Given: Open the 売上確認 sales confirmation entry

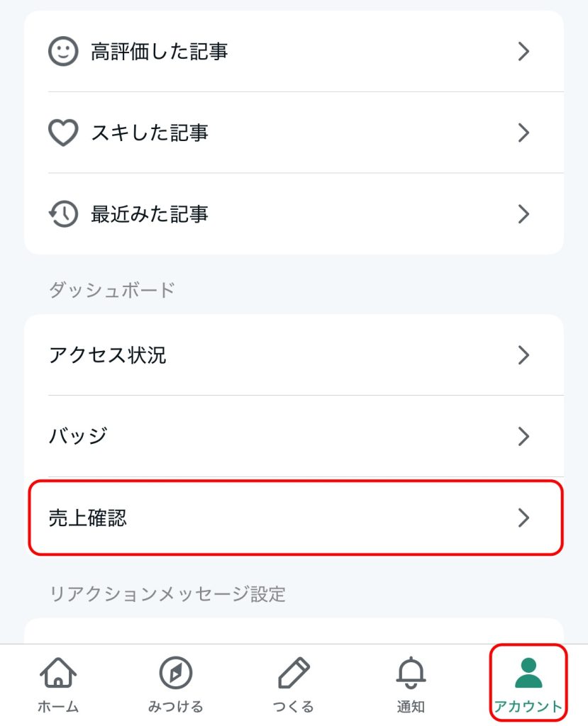Looking at the screenshot, I should pyautogui.click(x=294, y=518).
